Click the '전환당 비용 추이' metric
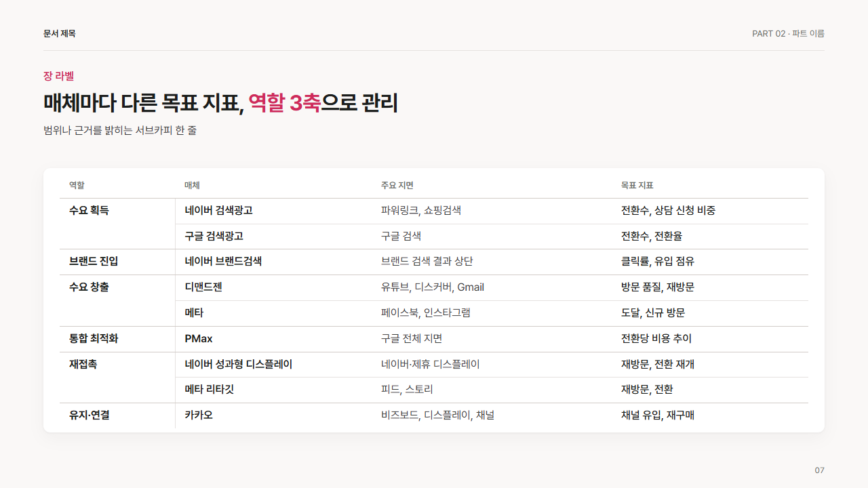Viewport: 868px width, 488px height. 656,338
